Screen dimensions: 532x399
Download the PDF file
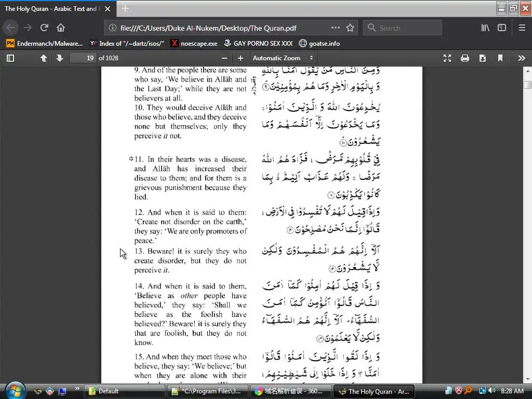coord(483,58)
